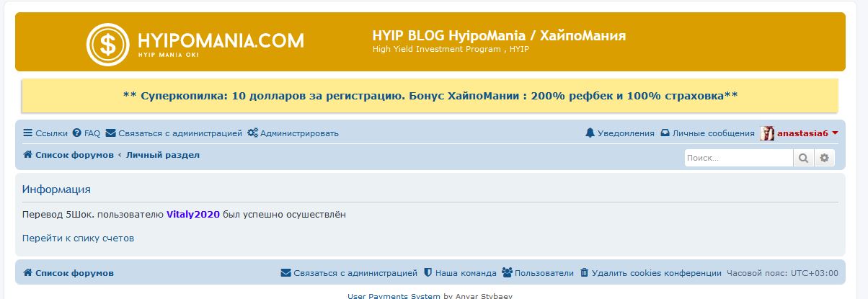Image resolution: width=868 pixels, height=299 pixels.
Task: Follow the Перейти к спику счетов link
Action: [78, 238]
